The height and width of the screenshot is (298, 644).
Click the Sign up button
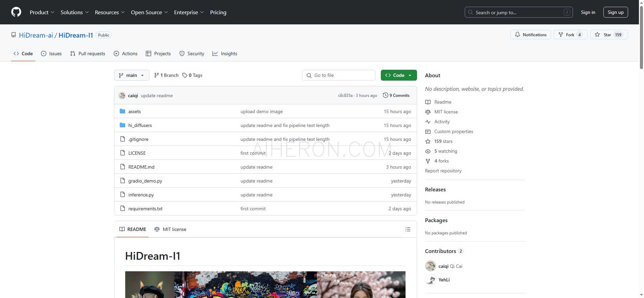coord(615,12)
